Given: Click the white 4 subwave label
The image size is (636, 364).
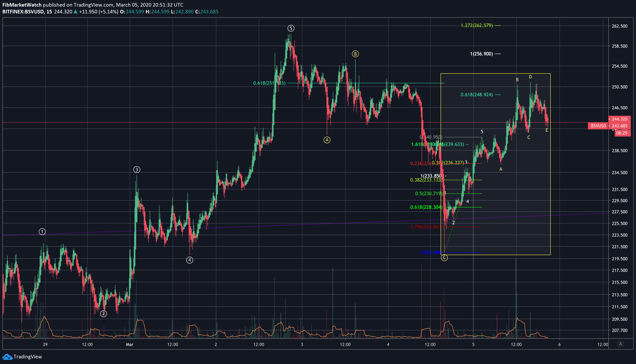Looking at the screenshot, I should 468,201.
